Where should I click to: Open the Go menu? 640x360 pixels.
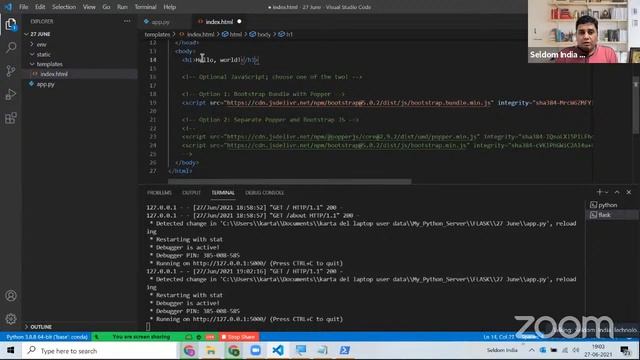click(107, 7)
